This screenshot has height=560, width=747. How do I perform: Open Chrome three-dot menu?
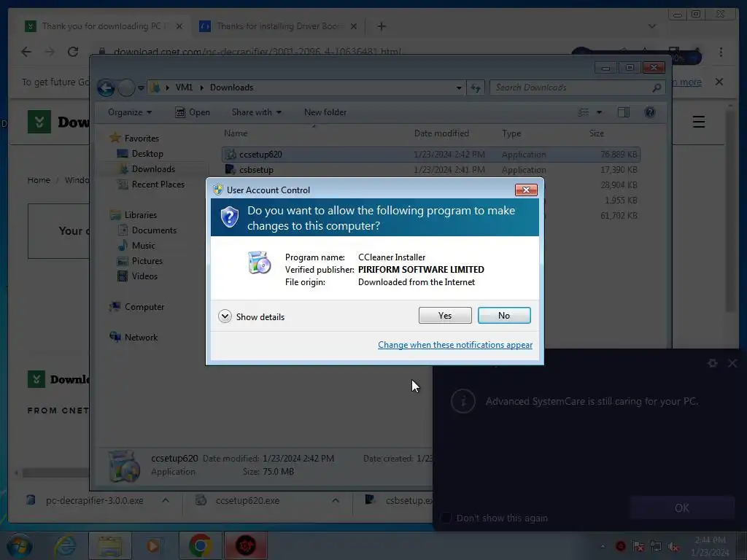click(x=721, y=52)
